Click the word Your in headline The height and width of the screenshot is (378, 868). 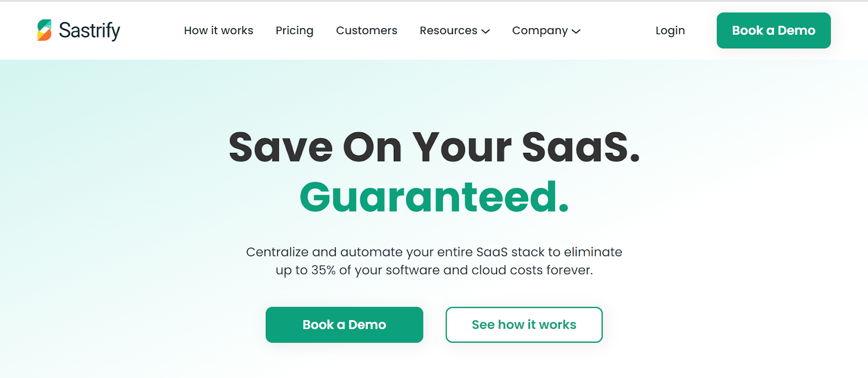(x=462, y=147)
